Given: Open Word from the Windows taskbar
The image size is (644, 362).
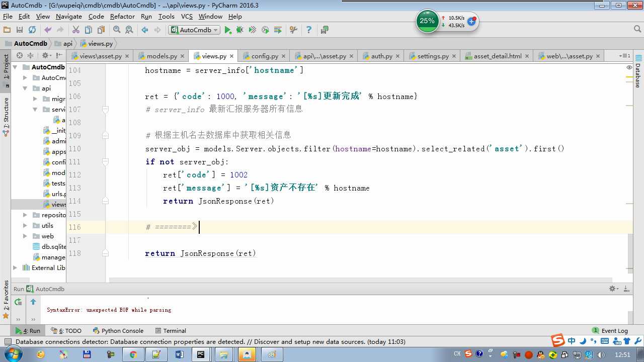Looking at the screenshot, I should (179, 354).
